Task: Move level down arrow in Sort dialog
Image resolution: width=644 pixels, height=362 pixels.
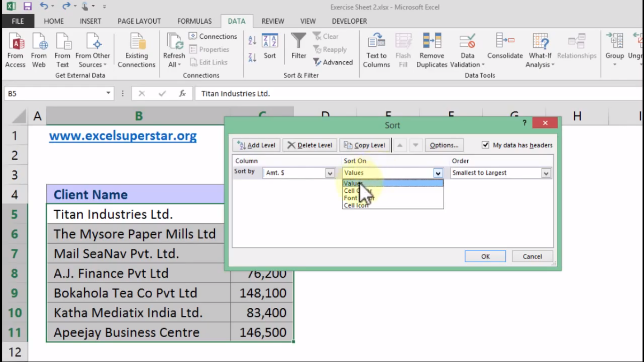Action: [415, 145]
